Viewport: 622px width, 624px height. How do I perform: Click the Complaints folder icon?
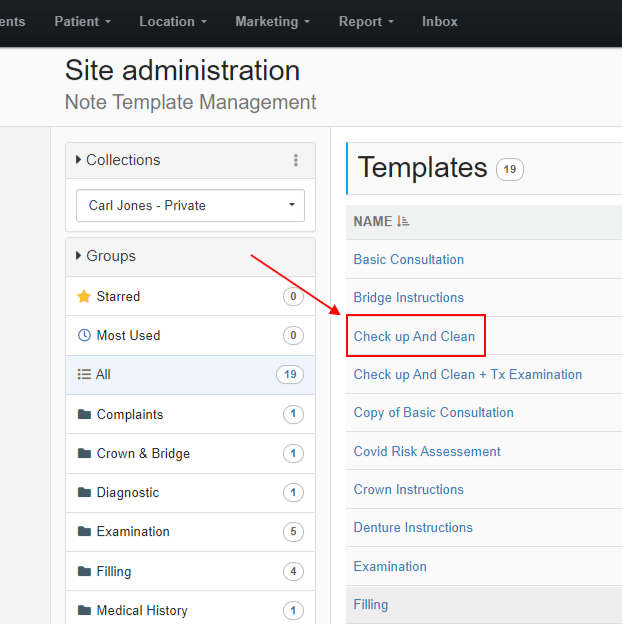click(x=84, y=414)
